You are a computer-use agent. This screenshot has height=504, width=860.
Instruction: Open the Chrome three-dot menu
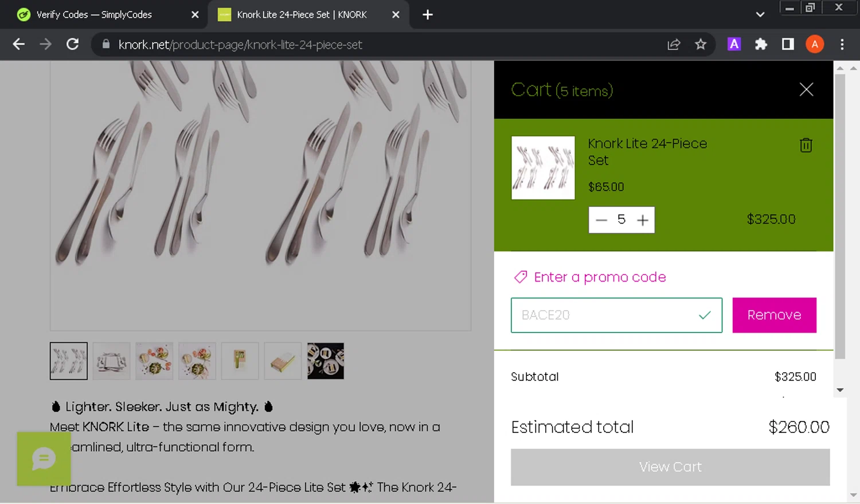842,44
